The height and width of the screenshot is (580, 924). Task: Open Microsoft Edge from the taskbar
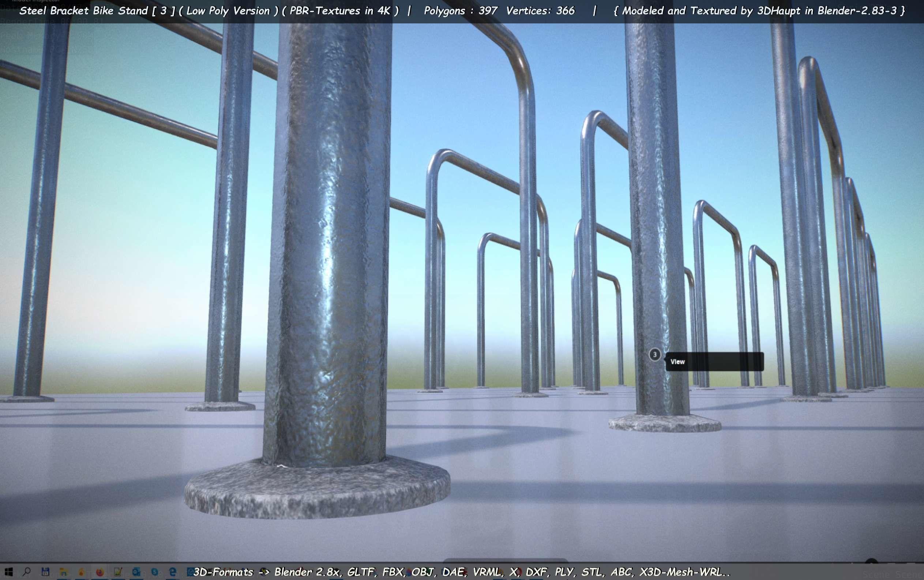tap(173, 572)
